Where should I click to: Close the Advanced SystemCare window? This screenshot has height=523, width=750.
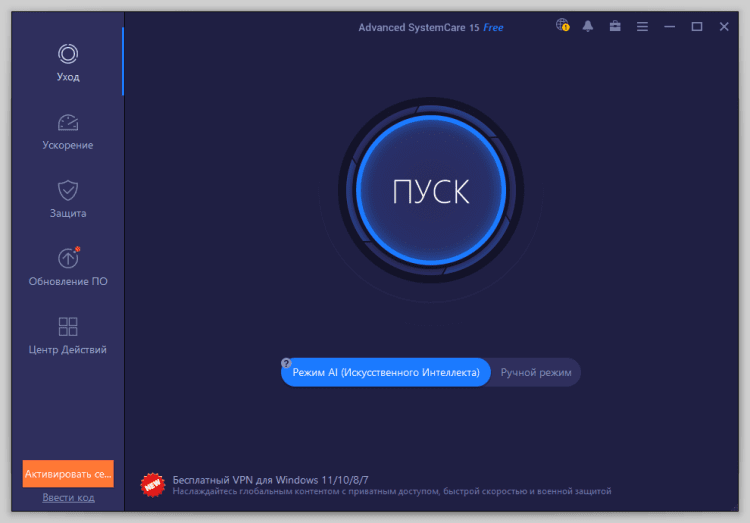click(x=724, y=27)
